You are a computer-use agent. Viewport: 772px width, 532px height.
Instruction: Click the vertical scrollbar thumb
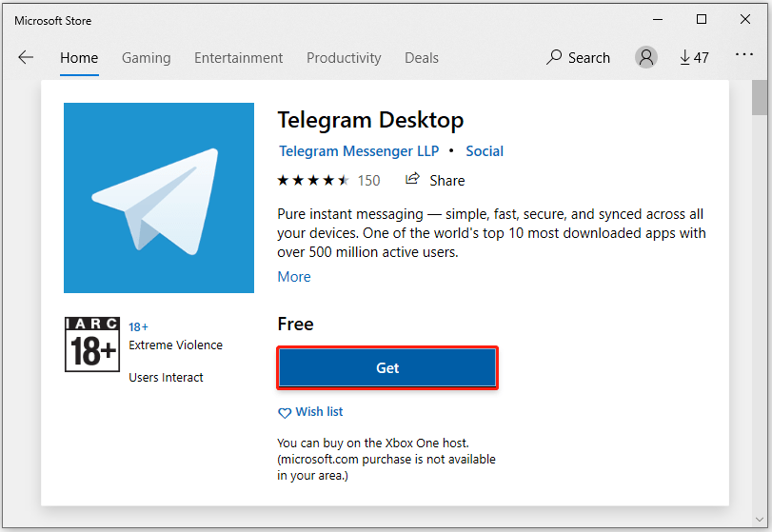pyautogui.click(x=759, y=97)
